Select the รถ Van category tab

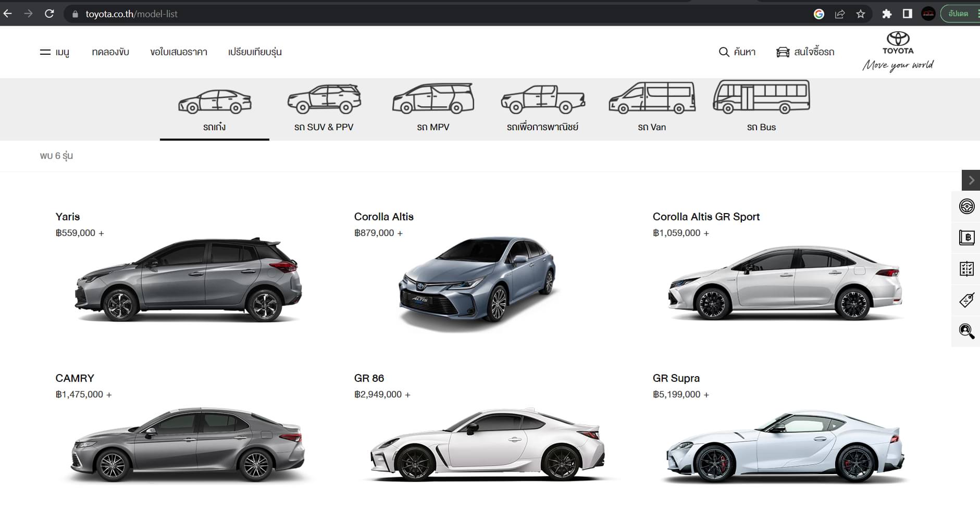point(652,109)
